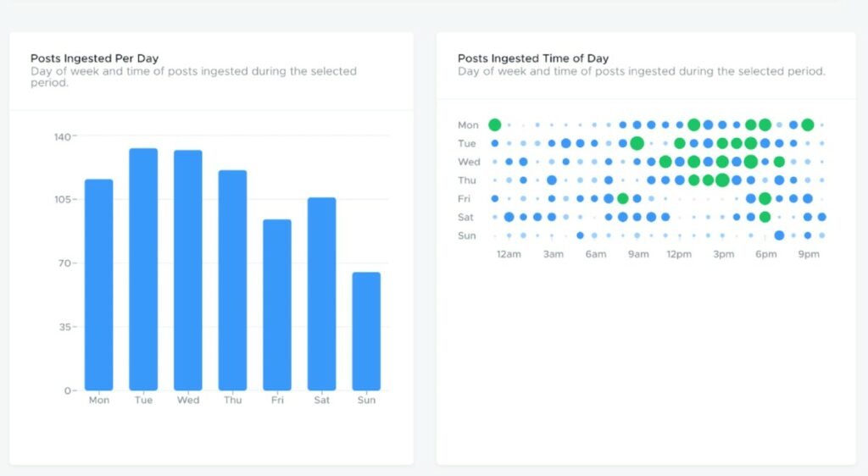Select the isolated green dot near 9am in Tue row
This screenshot has height=476, width=868.
coord(637,143)
